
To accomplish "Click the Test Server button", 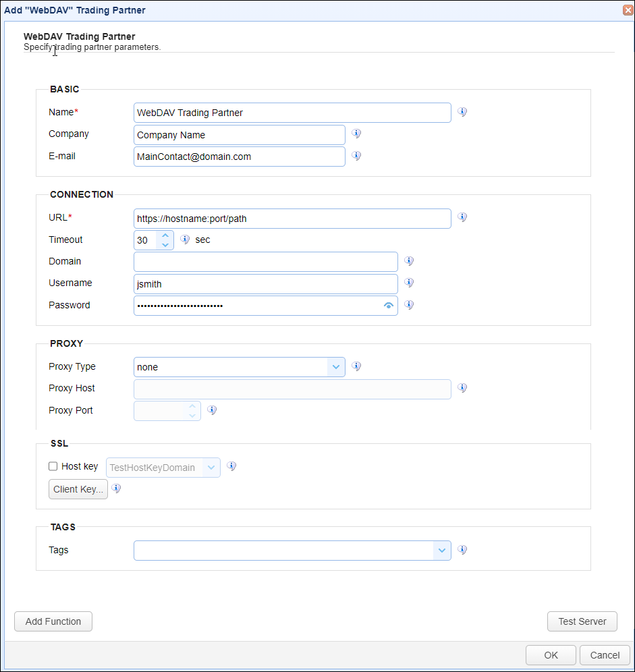I will point(582,621).
